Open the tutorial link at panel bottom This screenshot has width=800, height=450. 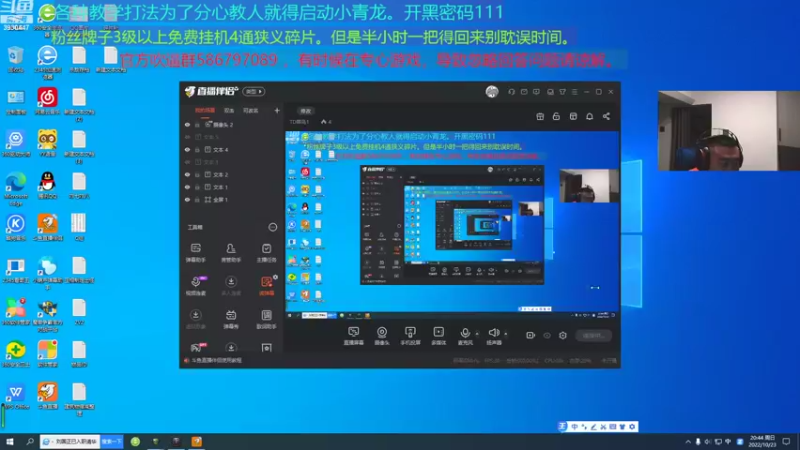click(x=217, y=360)
